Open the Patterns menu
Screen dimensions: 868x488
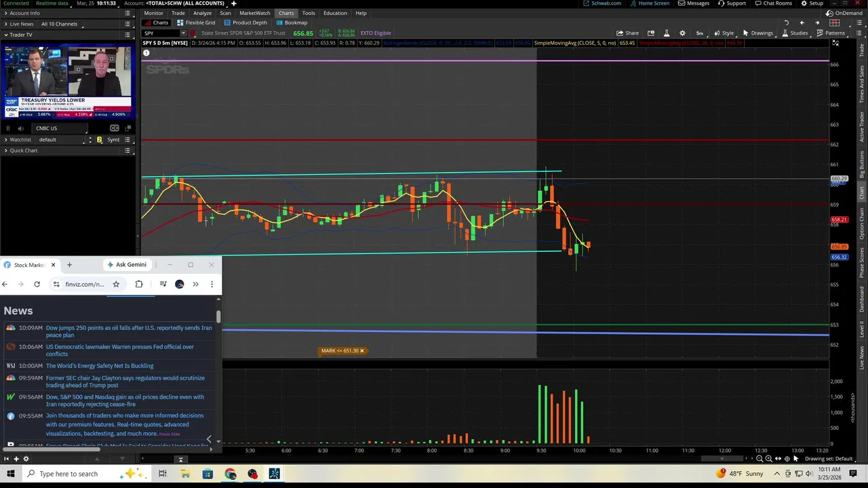point(831,33)
